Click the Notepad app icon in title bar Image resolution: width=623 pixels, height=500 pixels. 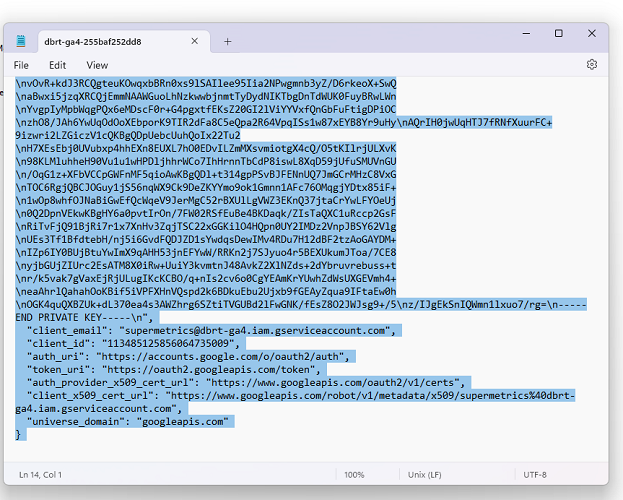coord(21,41)
